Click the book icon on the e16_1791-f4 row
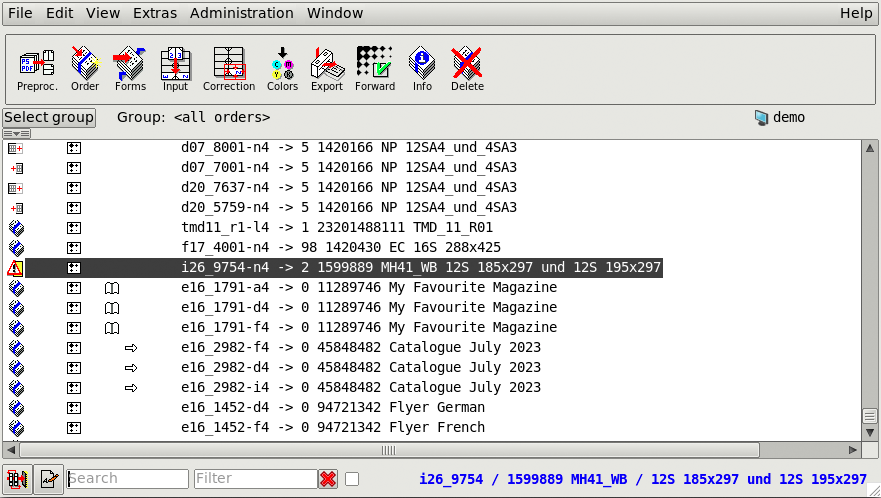 [x=112, y=328]
